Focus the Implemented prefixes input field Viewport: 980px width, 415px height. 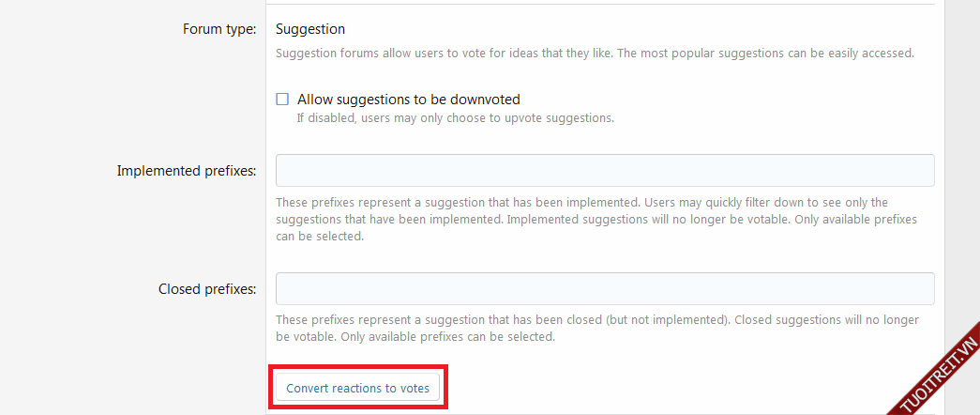tap(604, 171)
